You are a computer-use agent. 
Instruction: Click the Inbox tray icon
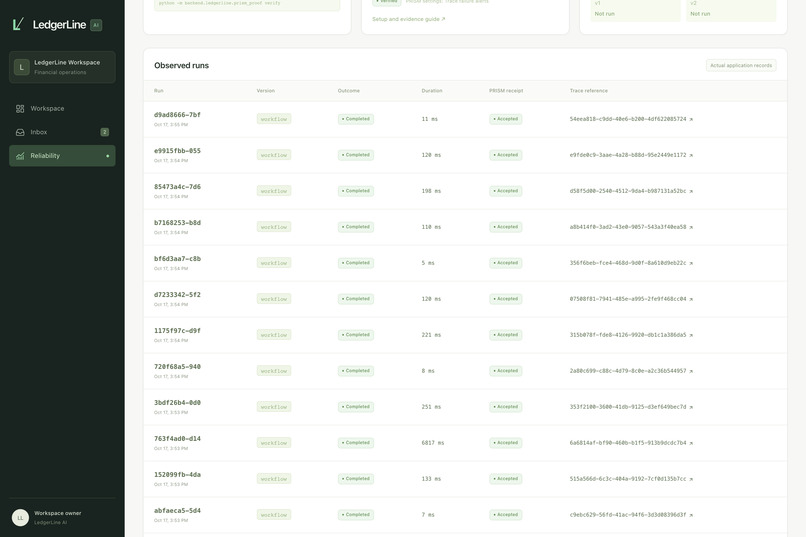pos(20,132)
